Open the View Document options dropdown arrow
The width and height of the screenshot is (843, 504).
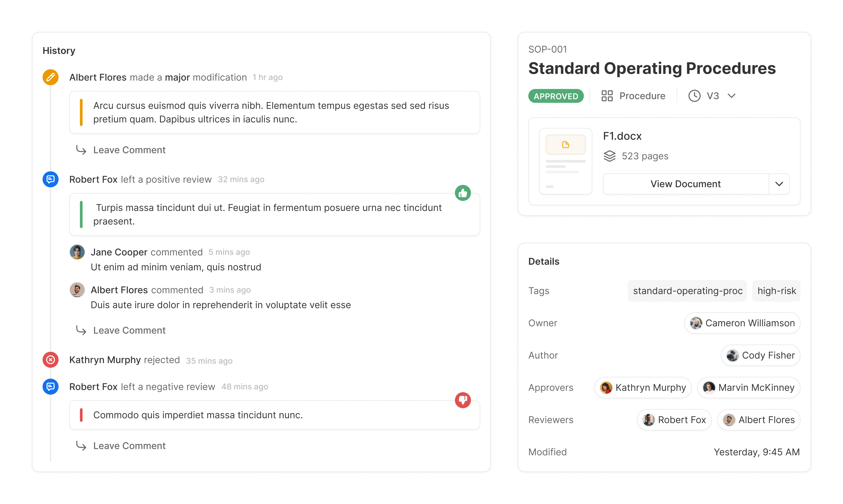click(x=779, y=184)
